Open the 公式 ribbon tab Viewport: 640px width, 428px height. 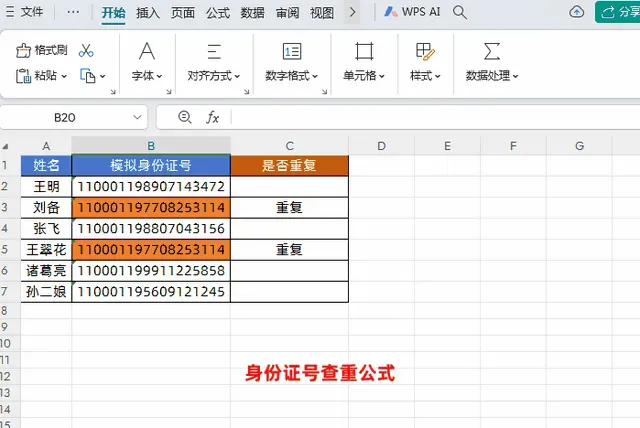218,13
